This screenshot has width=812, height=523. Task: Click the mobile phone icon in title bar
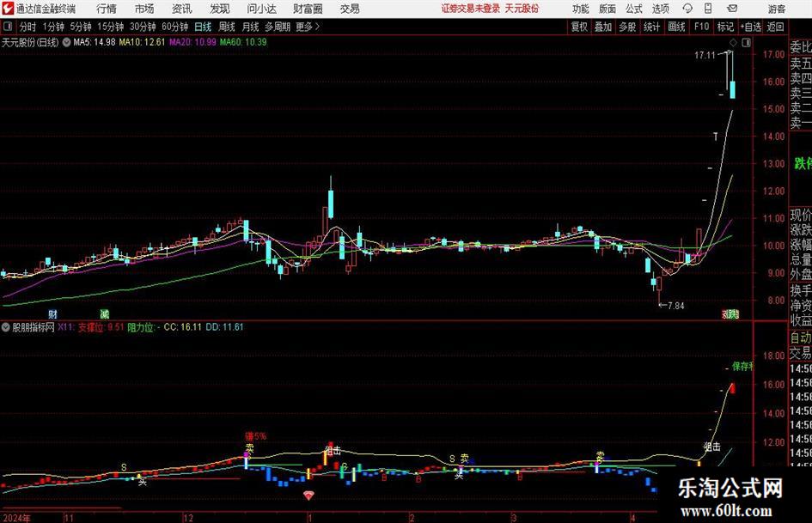(708, 9)
